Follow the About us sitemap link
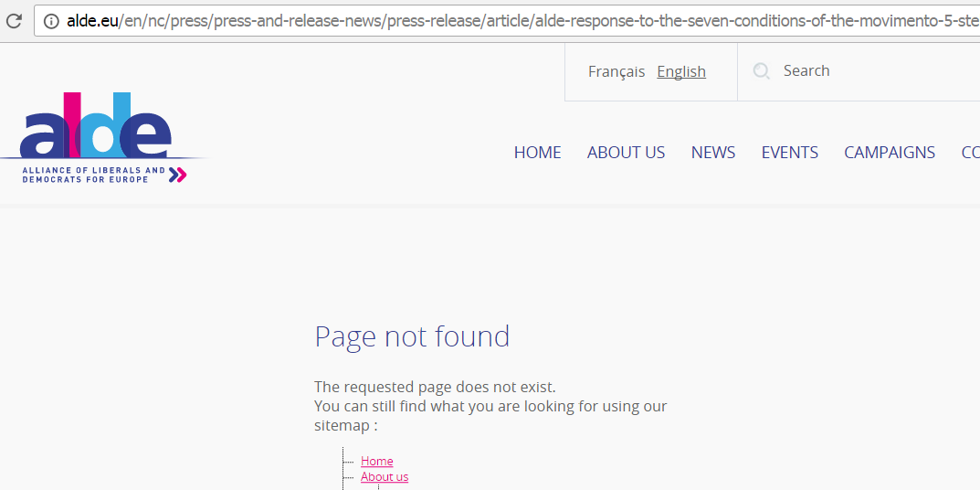This screenshot has width=980, height=490. tap(385, 477)
